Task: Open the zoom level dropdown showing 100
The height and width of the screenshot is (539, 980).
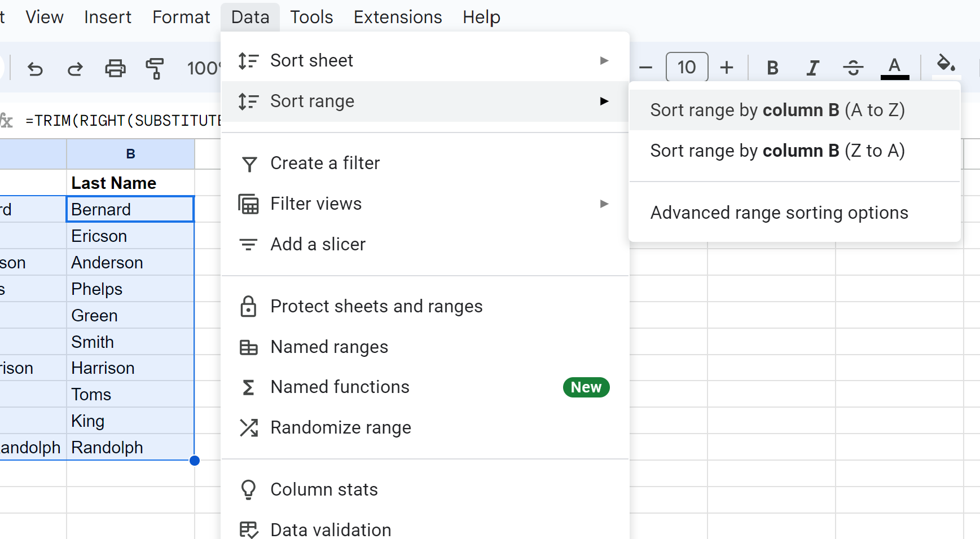Action: 203,68
